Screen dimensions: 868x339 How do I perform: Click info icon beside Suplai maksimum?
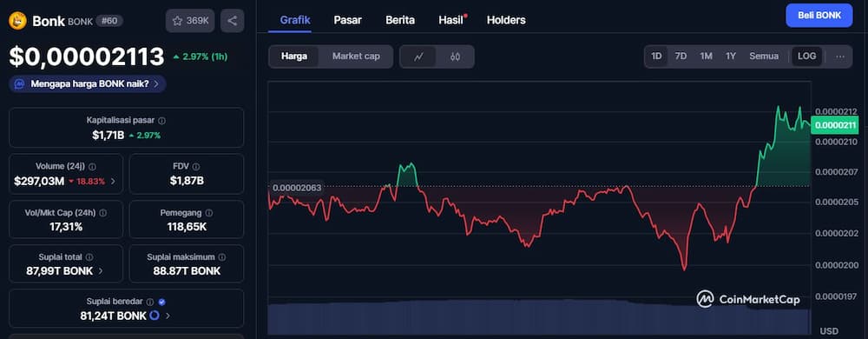pos(222,257)
